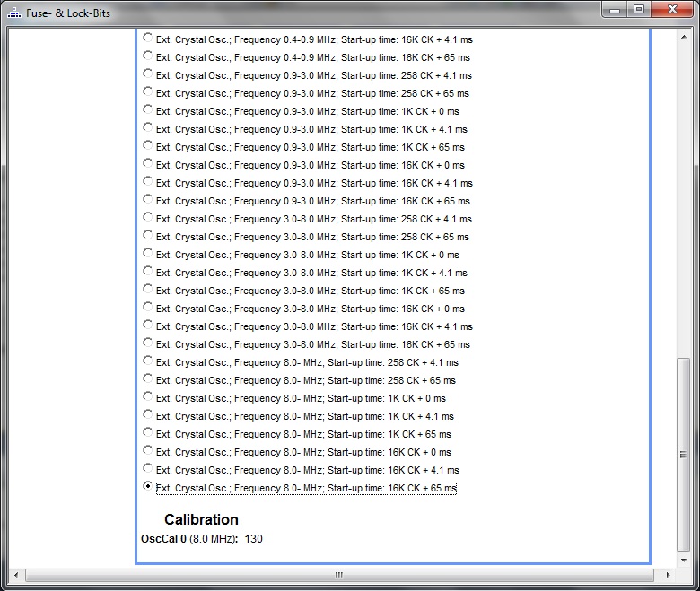Select 0.4-0.9 MHz, 16K CK + 4.1 ms option
The width and height of the screenshot is (700, 591).
point(147,39)
